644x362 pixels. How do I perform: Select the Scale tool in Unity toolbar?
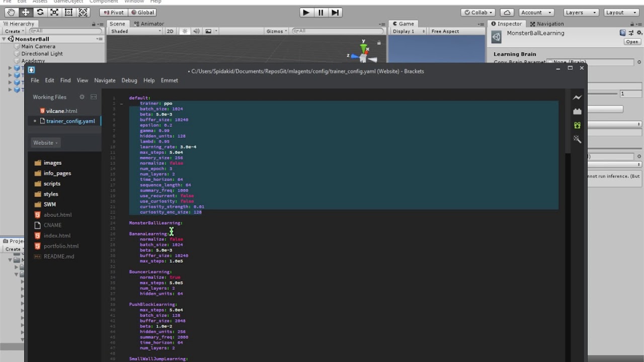pos(54,12)
